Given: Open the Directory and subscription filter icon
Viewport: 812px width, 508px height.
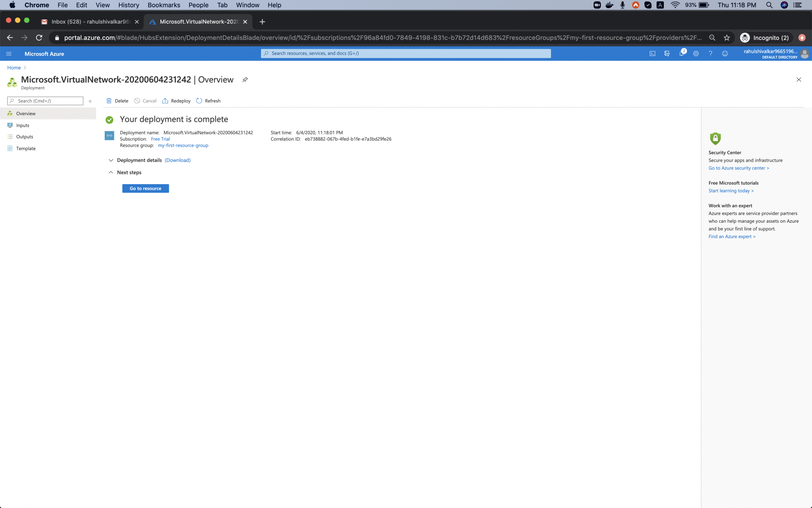Looking at the screenshot, I should 667,53.
